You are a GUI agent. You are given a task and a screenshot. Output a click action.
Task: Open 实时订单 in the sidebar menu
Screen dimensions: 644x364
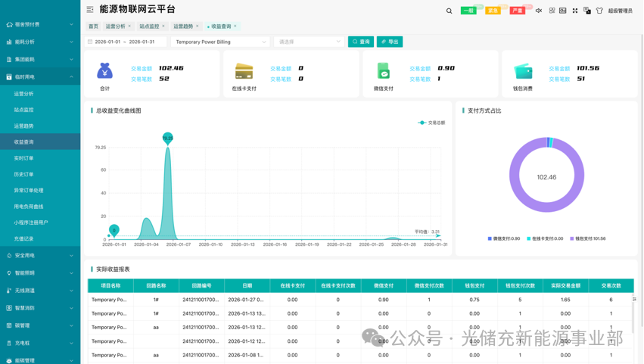tap(23, 158)
